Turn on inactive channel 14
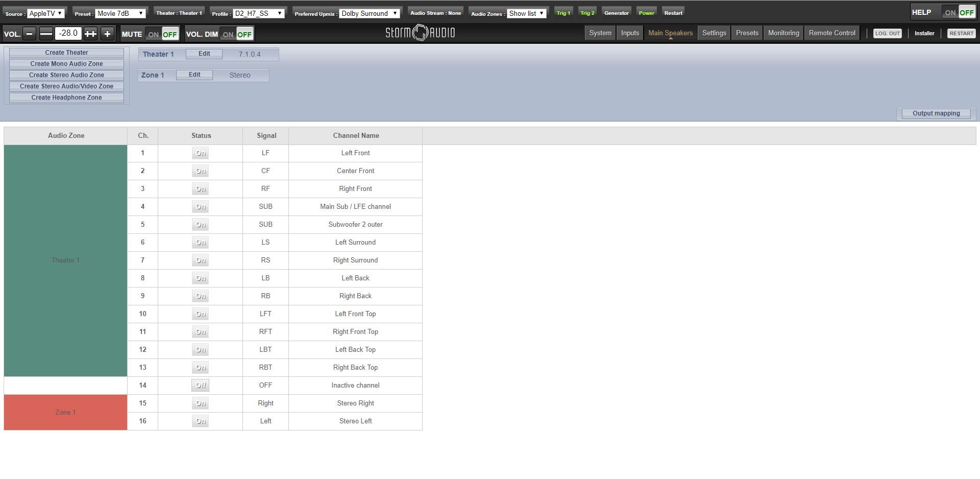 201,386
